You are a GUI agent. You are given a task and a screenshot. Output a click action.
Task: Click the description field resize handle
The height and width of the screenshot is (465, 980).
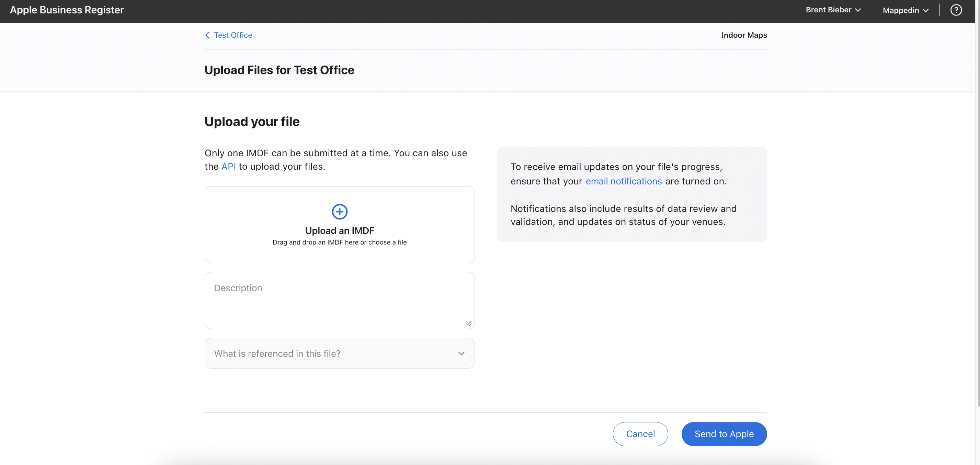[x=469, y=324]
